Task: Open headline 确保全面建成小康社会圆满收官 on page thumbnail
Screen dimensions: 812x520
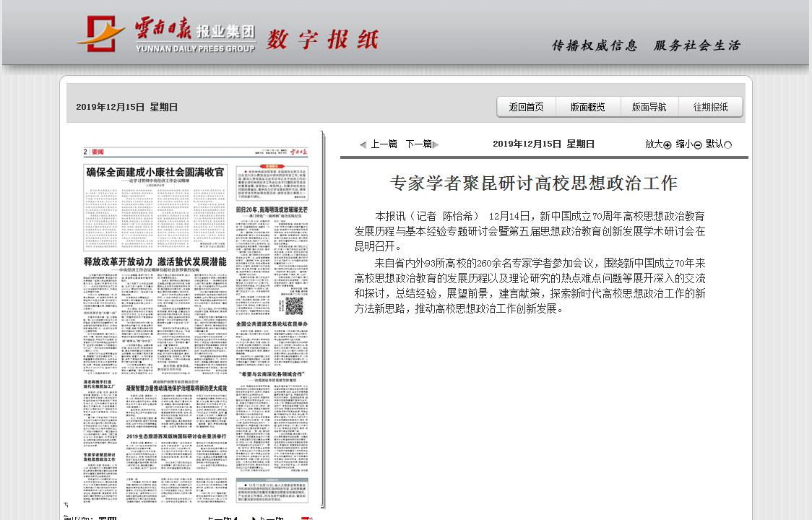Action: pyautogui.click(x=155, y=172)
